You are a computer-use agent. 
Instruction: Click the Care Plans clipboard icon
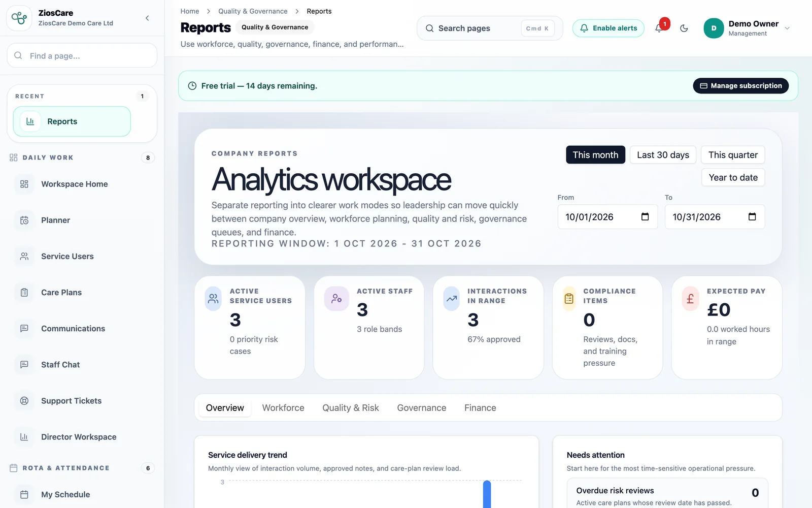coord(24,293)
